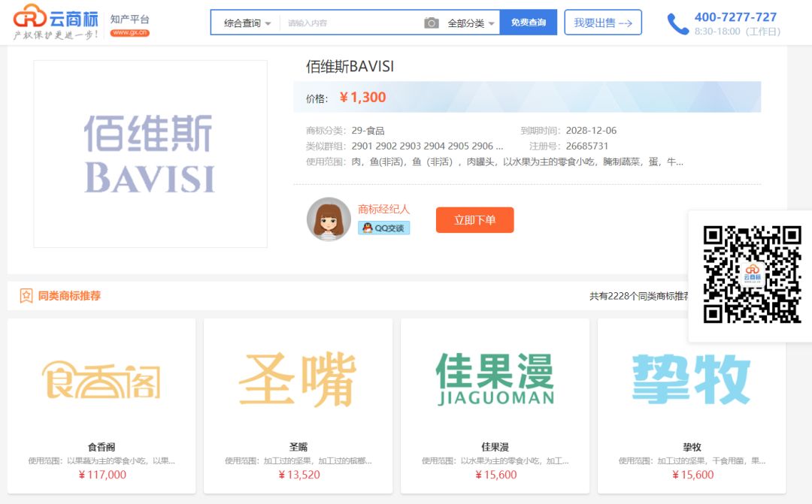The height and width of the screenshot is (504, 812).
Task: Click the QQ penguin chat icon
Action: (x=367, y=228)
